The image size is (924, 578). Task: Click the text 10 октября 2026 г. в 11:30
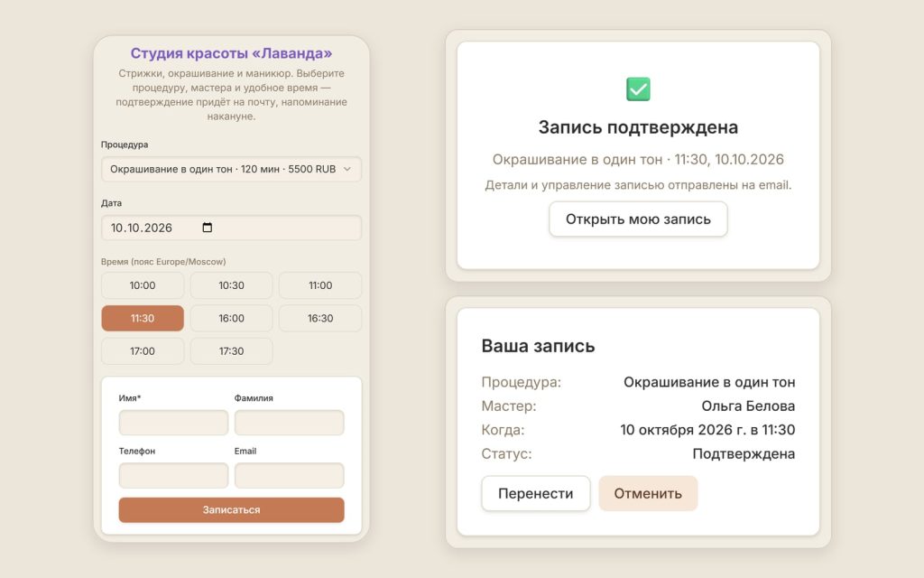pos(707,430)
